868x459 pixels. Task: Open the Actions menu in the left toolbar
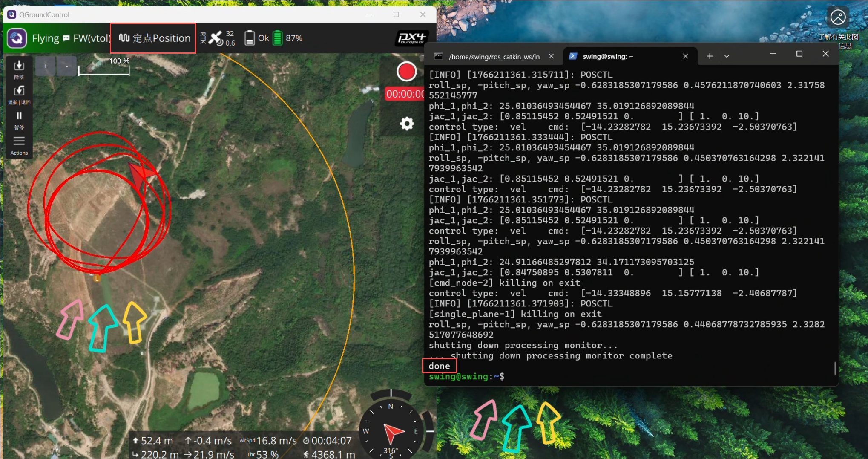coord(19,145)
